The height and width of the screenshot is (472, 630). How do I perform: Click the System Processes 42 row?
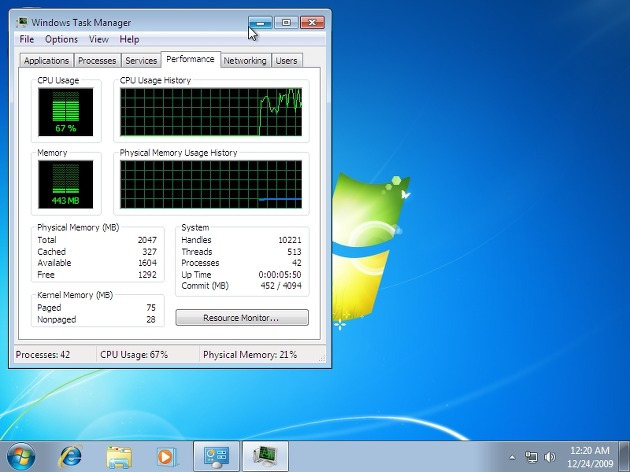(x=241, y=263)
